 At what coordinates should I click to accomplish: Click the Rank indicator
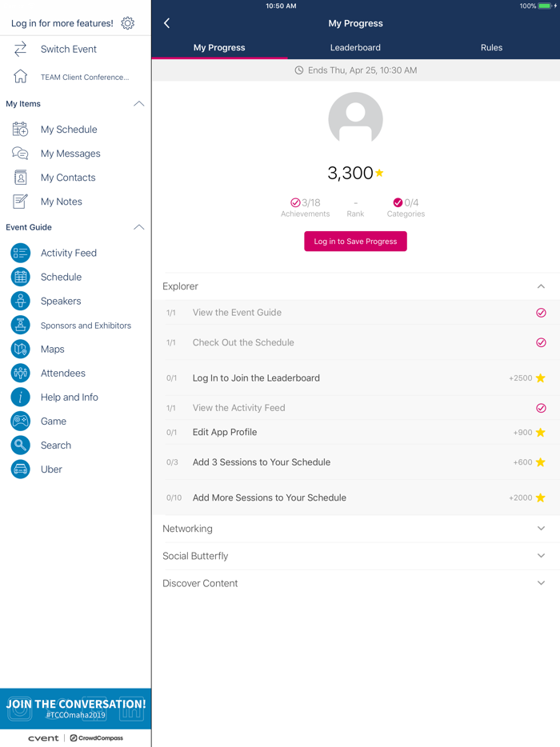tap(355, 208)
